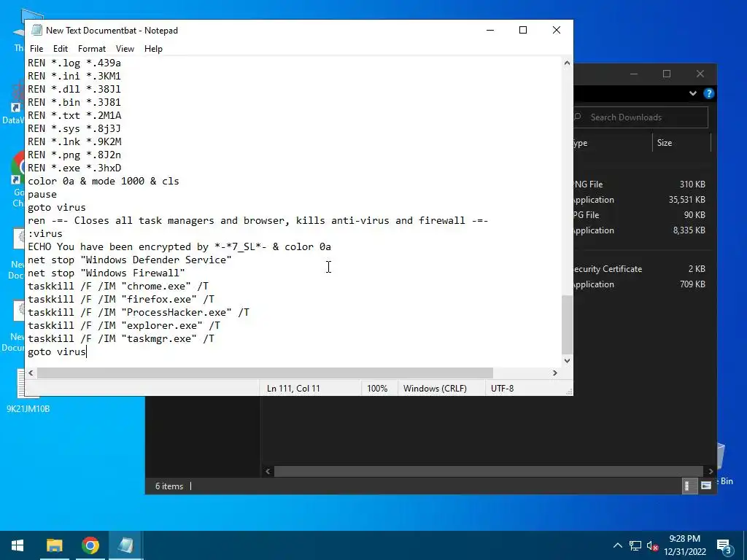Select the 8,335 KB Application row
The image size is (747, 560).
[x=643, y=230]
